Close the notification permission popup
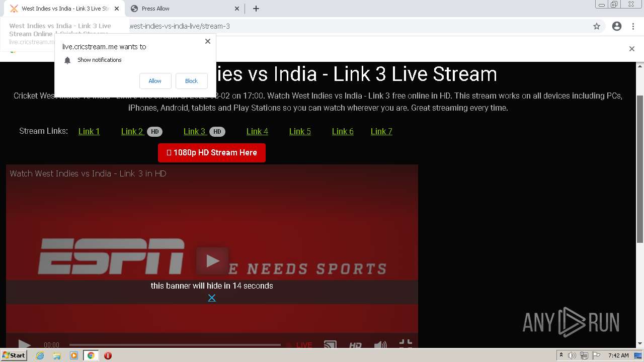This screenshot has height=362, width=644. coord(207,41)
